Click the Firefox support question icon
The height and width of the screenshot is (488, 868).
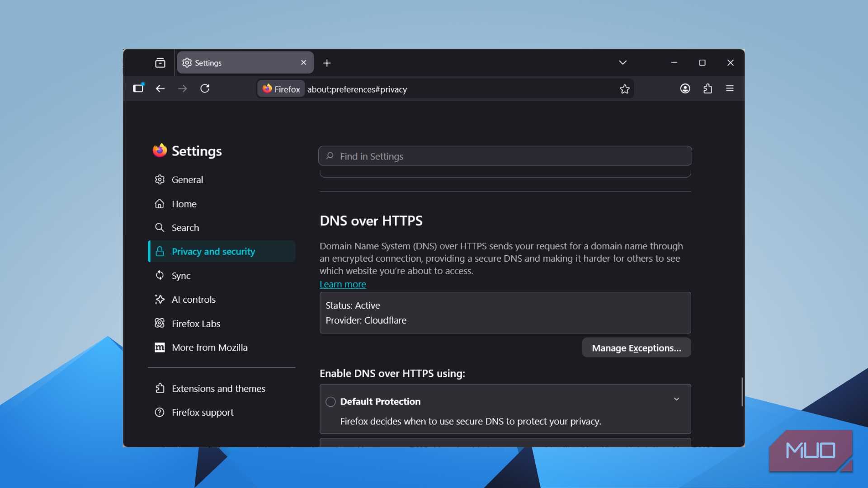click(160, 413)
